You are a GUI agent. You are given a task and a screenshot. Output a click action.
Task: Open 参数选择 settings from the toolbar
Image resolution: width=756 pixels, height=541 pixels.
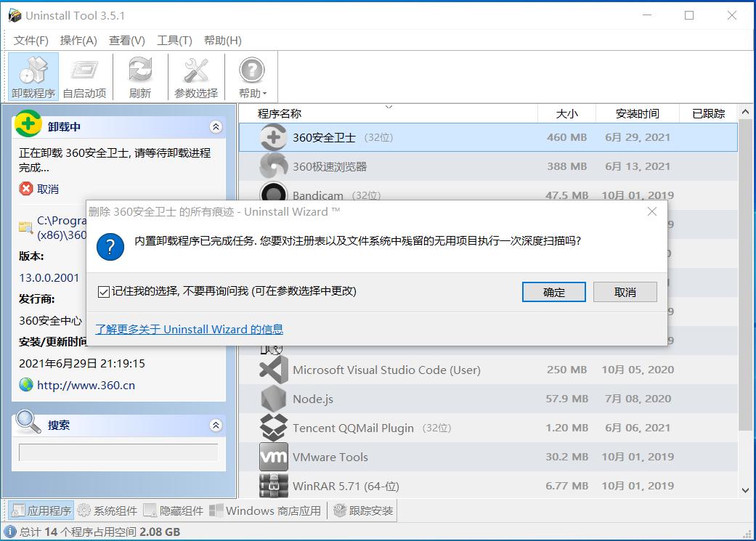point(195,76)
